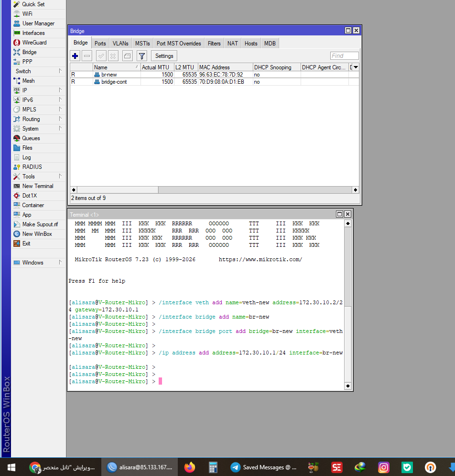Remove selected bridge with the minus icon

pyautogui.click(x=87, y=56)
